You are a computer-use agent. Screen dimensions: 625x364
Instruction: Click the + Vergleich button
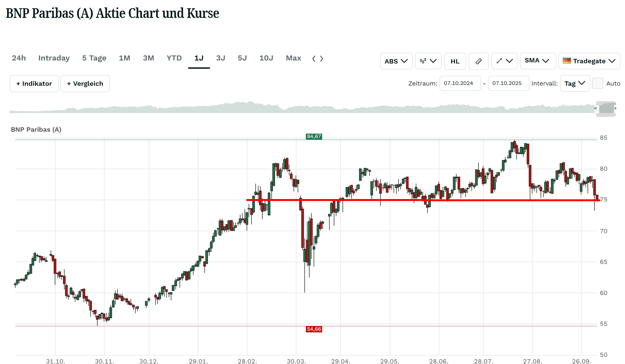(85, 84)
